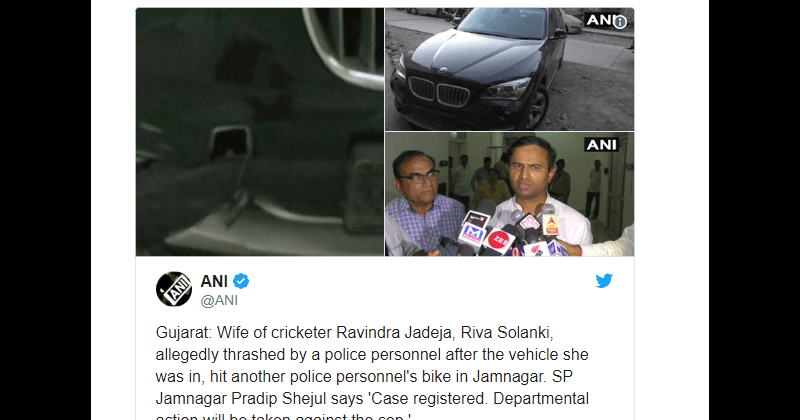Click the man wearing glasses in the photo
800x420 pixels.
coord(421,202)
